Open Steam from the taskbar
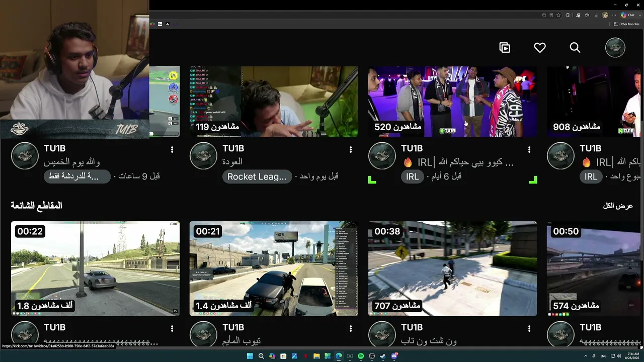Viewport: 644px width, 362px height. (383, 356)
